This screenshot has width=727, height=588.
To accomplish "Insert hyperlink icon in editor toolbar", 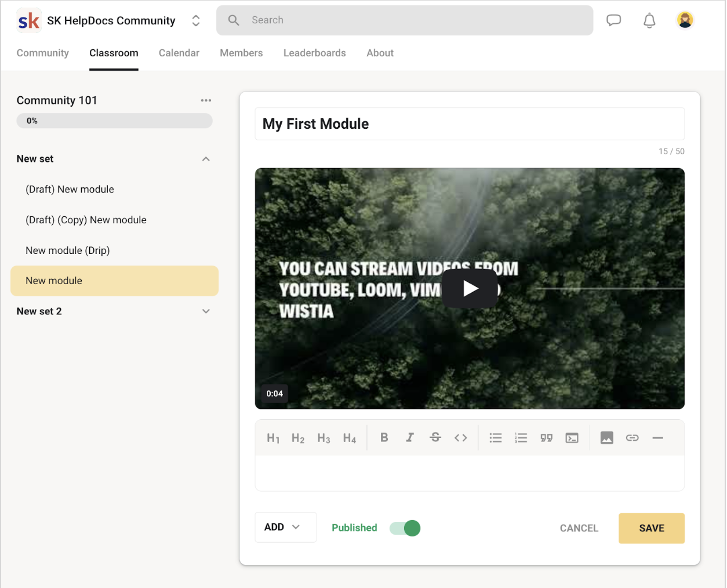I will 633,438.
